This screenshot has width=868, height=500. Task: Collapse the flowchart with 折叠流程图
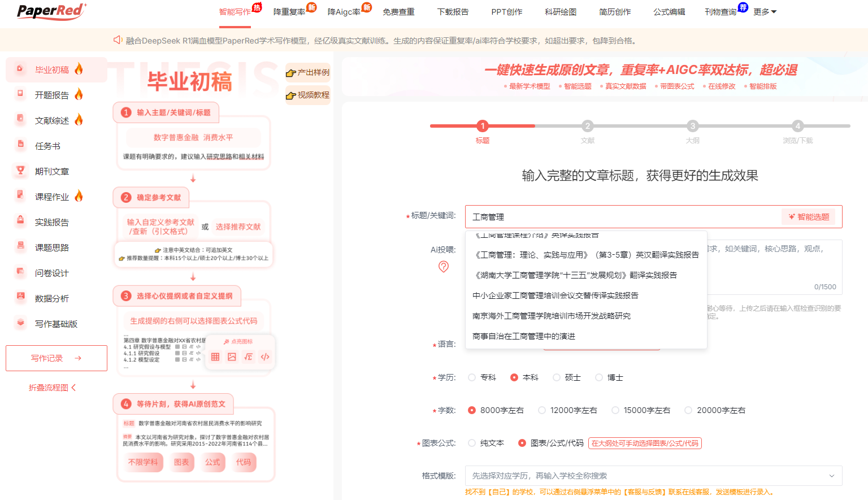53,388
